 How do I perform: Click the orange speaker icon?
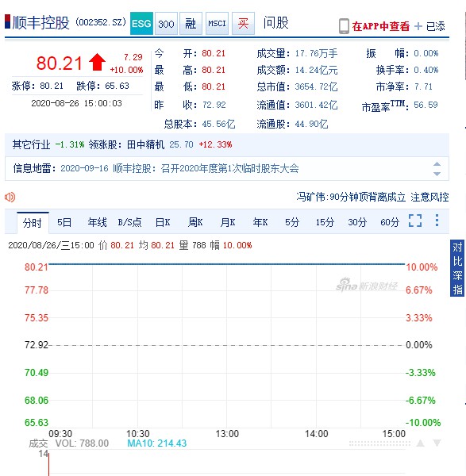10,197
